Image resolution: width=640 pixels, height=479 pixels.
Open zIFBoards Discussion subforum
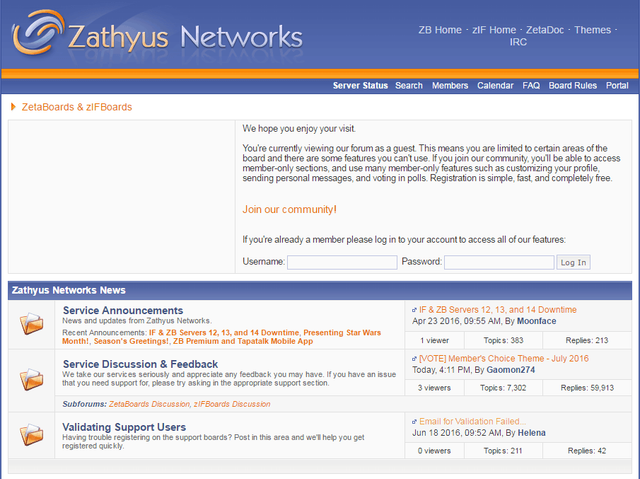pos(232,404)
